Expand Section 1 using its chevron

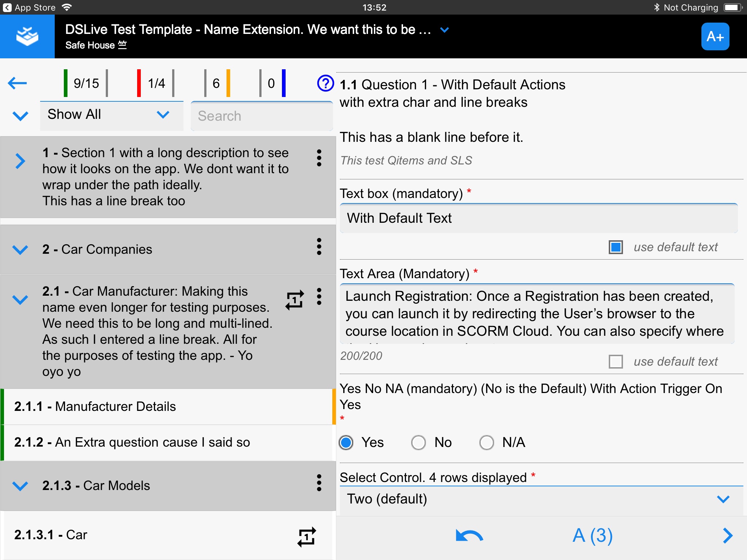20,161
